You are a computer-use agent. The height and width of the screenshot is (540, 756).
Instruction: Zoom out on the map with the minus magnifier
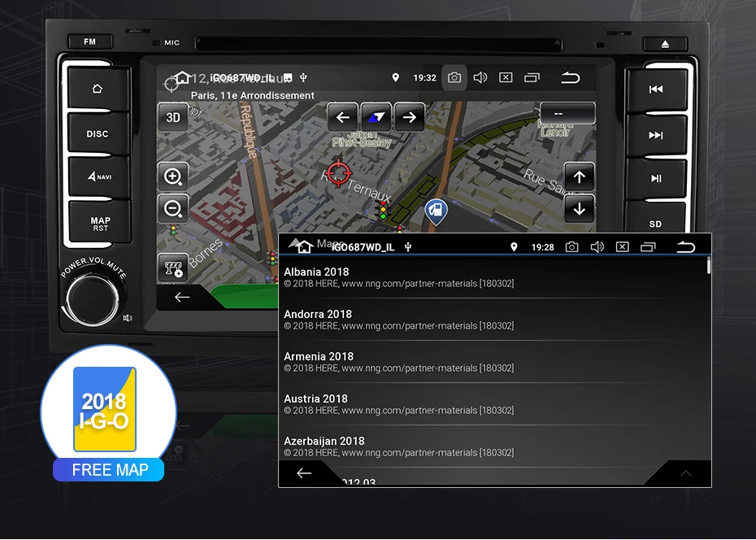point(173,209)
